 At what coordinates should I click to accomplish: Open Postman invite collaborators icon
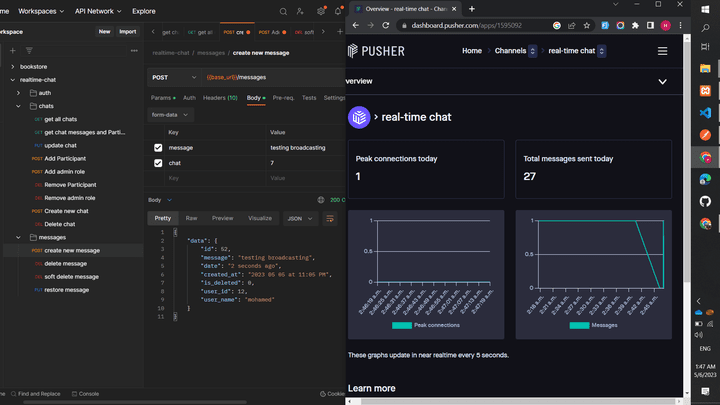coord(300,11)
